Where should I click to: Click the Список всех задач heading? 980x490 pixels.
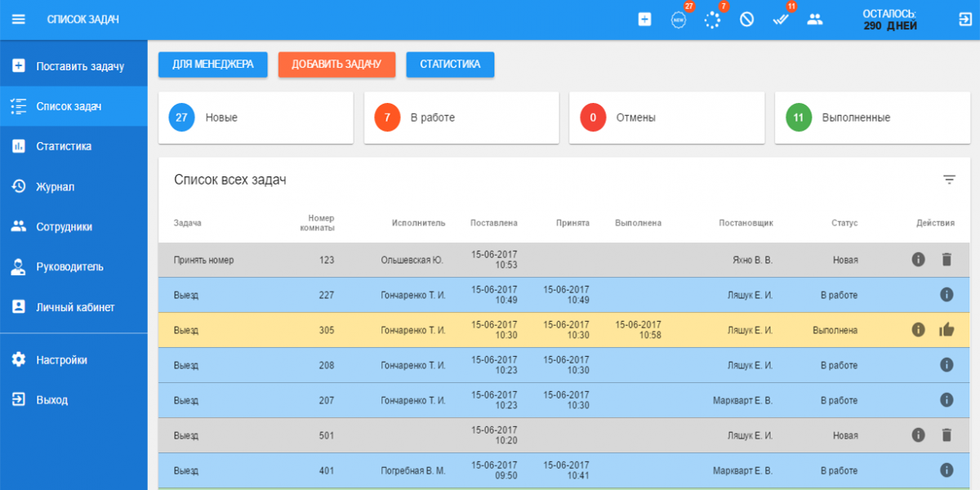point(230,180)
